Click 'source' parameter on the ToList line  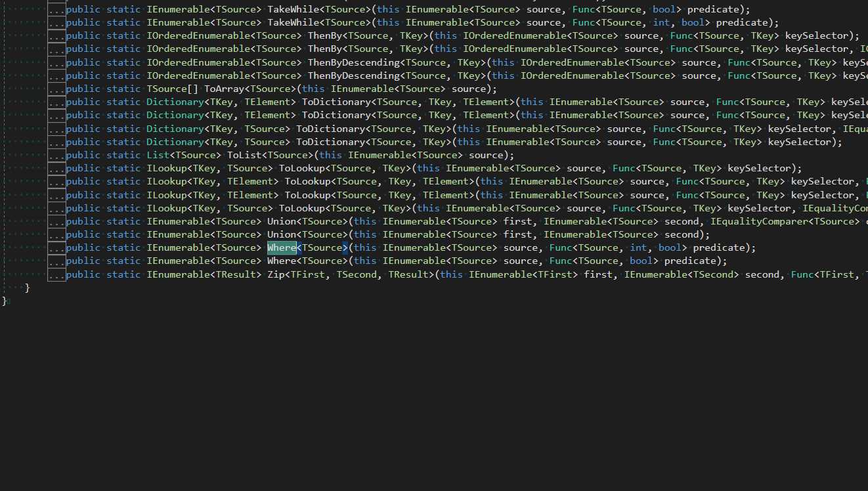coord(486,155)
